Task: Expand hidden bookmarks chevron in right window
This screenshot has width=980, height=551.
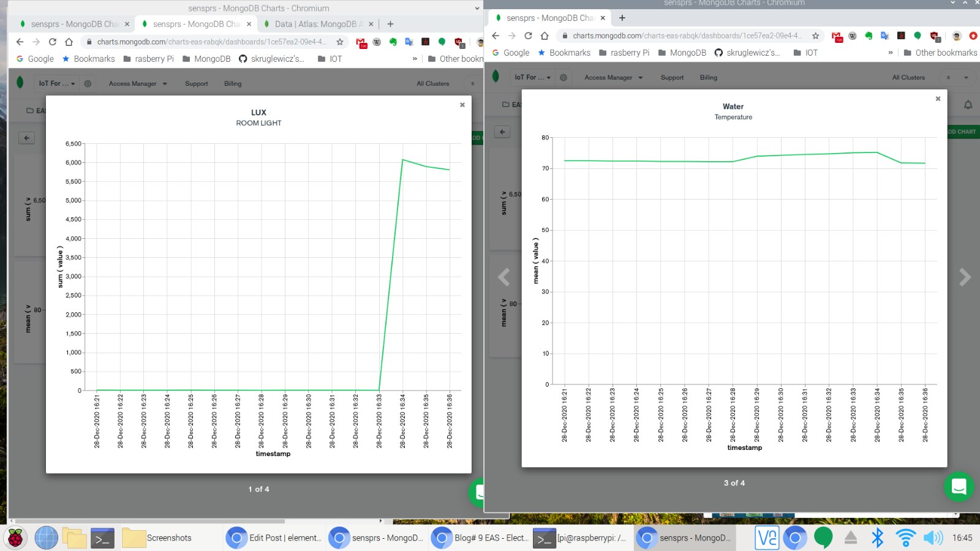Action: click(891, 53)
